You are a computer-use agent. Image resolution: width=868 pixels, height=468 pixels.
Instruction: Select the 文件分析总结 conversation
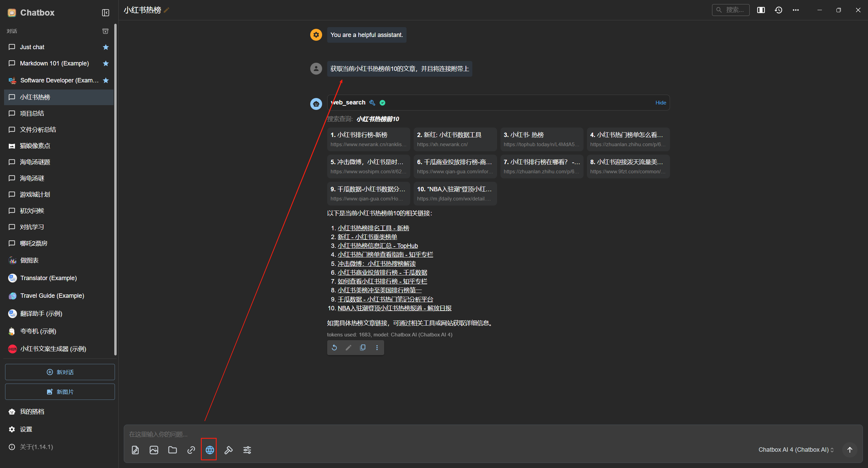(x=59, y=130)
